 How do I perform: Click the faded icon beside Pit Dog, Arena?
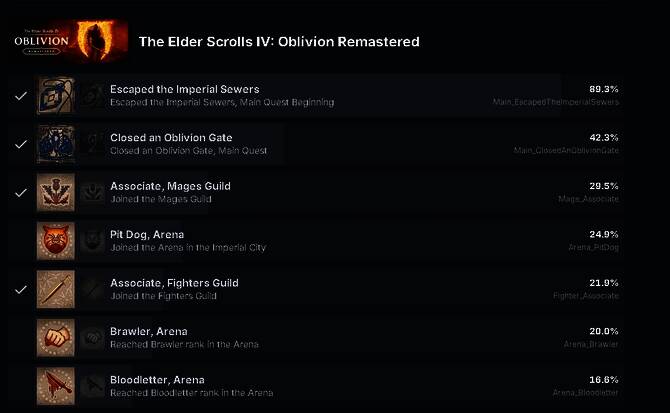(93, 241)
